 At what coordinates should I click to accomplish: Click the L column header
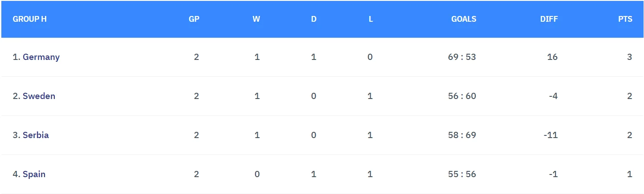371,19
